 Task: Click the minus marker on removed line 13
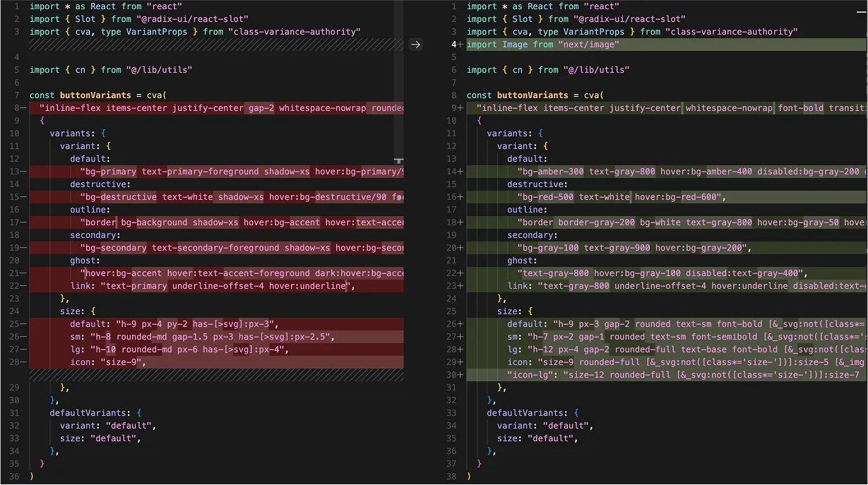click(x=23, y=172)
